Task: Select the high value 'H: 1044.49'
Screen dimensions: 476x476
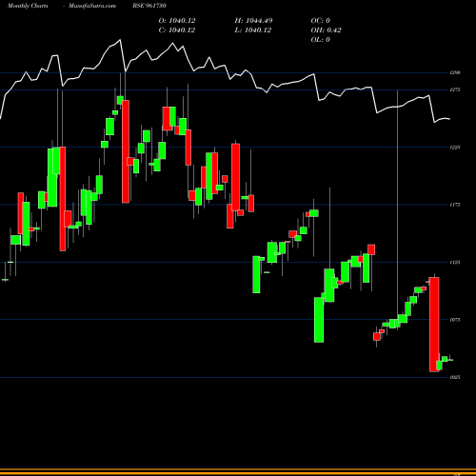Action: tap(253, 21)
